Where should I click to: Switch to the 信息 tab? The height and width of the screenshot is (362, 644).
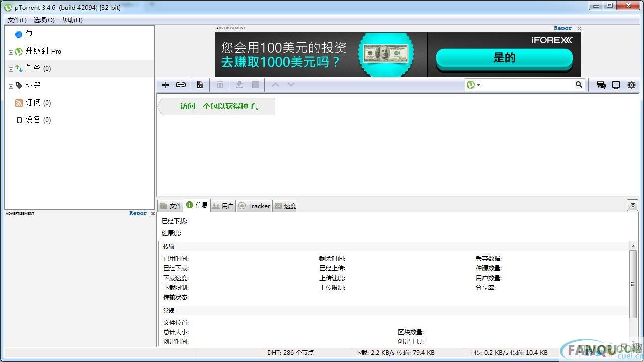[197, 205]
